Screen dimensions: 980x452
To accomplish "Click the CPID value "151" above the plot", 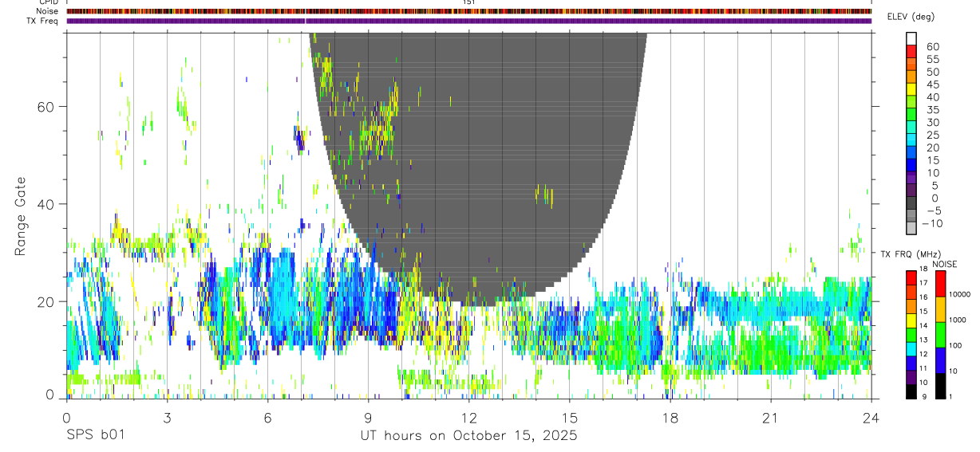I will (469, 2).
